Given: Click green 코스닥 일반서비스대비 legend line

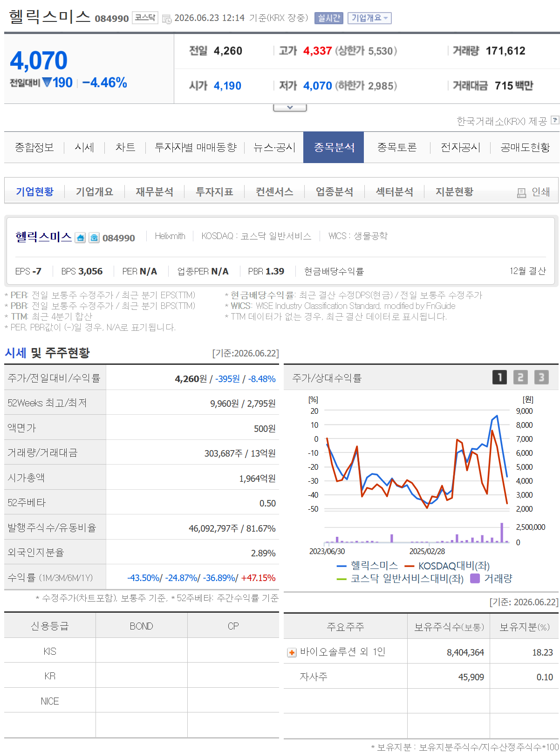Looking at the screenshot, I should (341, 579).
